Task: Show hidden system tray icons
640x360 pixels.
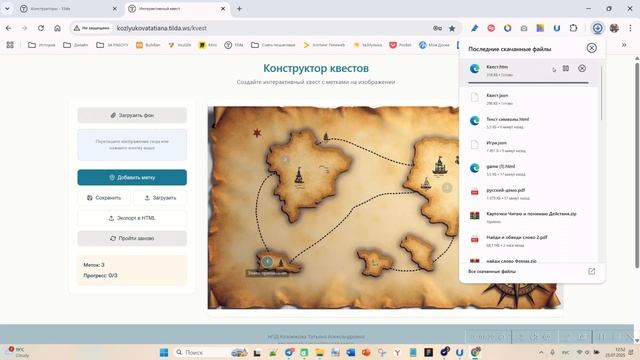Action: pos(541,352)
